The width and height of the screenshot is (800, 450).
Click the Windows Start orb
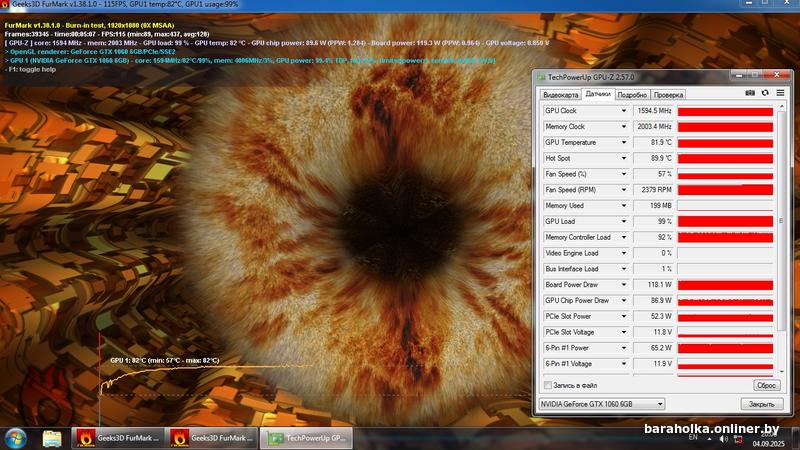click(16, 438)
